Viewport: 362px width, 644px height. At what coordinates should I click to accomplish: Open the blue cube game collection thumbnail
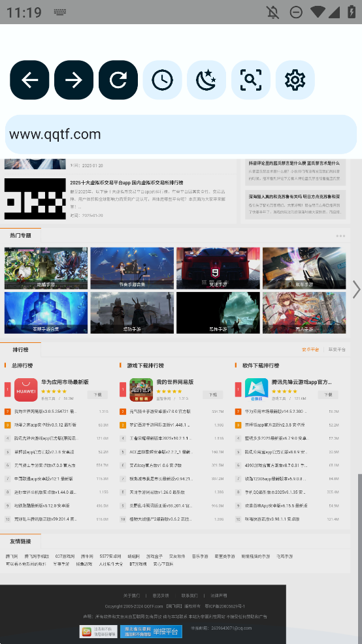pyautogui.click(x=46, y=313)
